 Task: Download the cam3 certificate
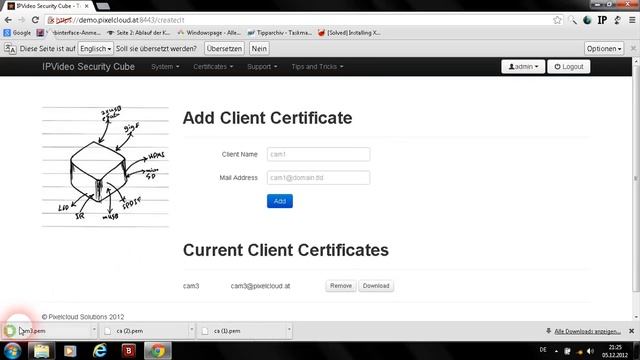(x=376, y=286)
